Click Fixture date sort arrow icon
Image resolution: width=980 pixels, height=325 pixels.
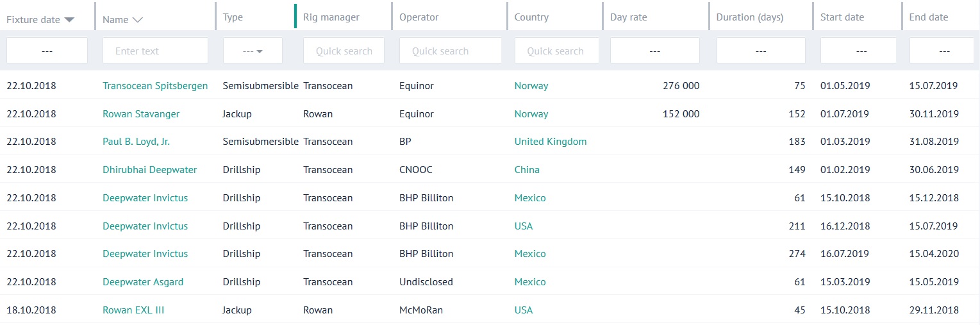(x=69, y=20)
